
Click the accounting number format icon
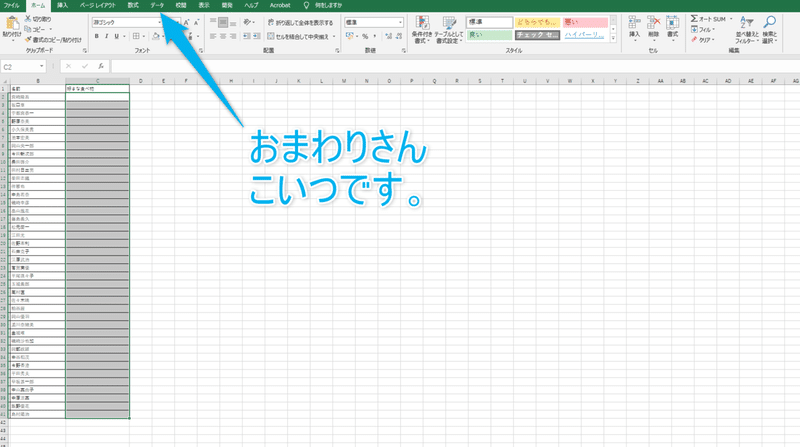(349, 36)
